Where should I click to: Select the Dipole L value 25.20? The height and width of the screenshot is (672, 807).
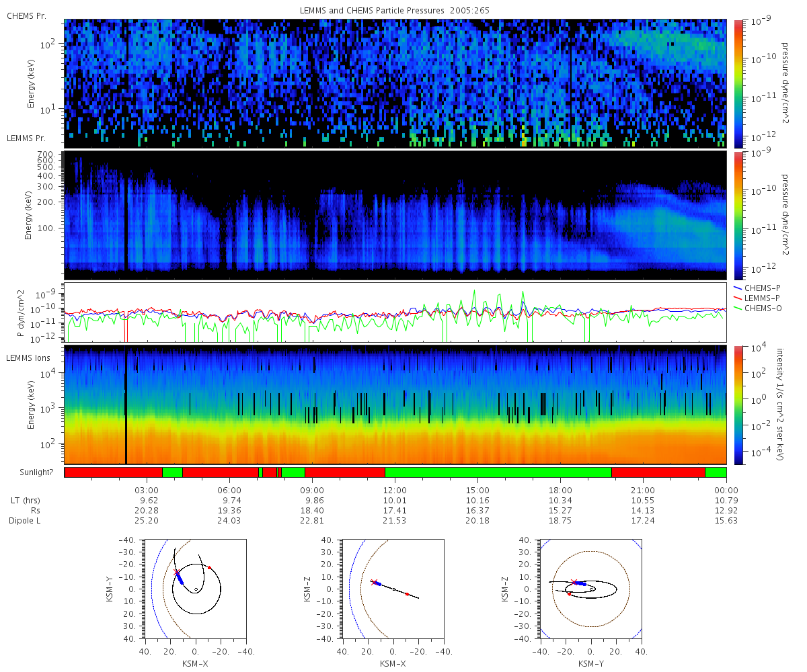click(x=147, y=521)
